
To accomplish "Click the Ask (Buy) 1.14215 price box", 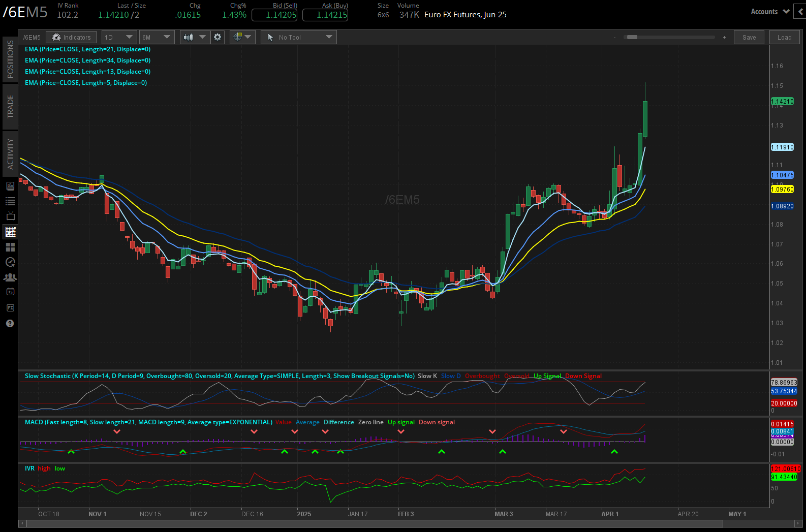I will point(325,15).
